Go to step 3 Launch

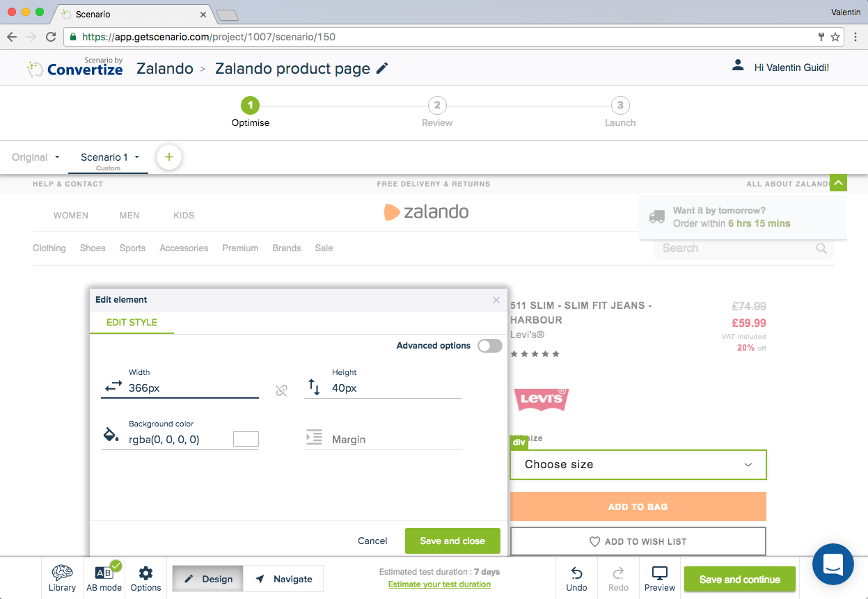620,112
